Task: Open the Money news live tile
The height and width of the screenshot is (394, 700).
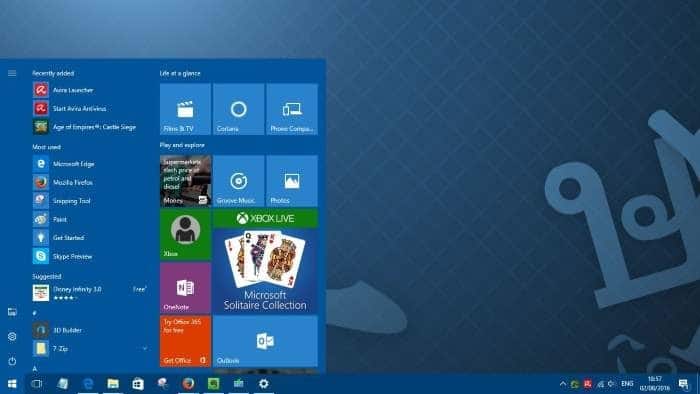Action: (x=185, y=181)
